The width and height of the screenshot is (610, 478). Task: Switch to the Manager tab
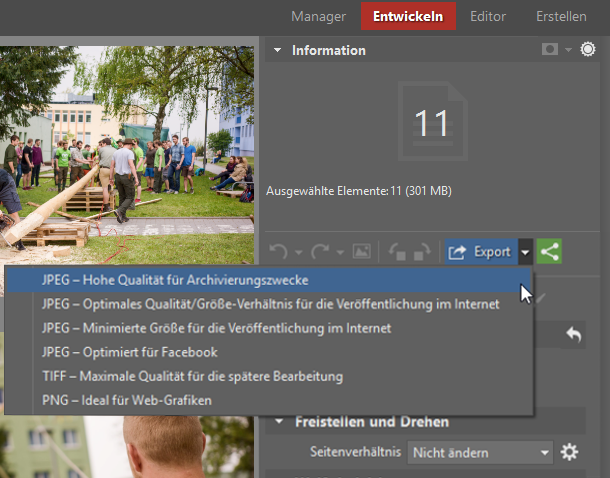(x=318, y=16)
